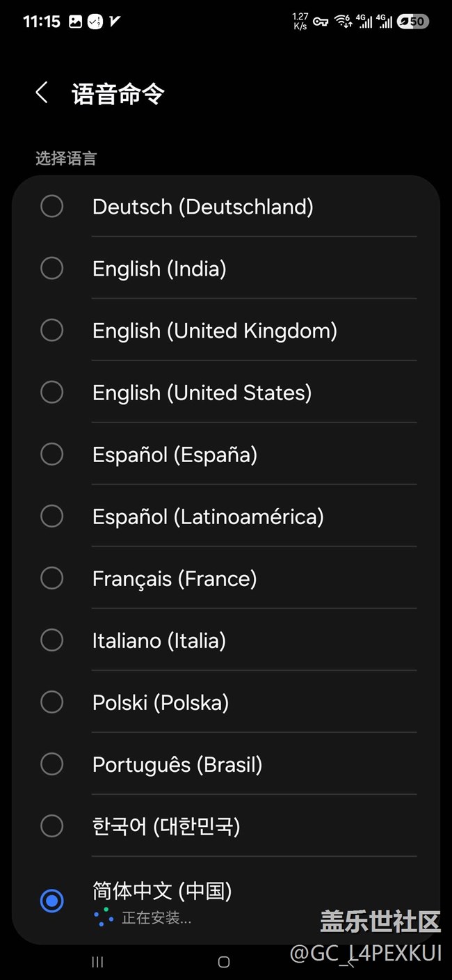
Task: Select the Deutsch (Deutschland) radio button
Action: (x=52, y=206)
